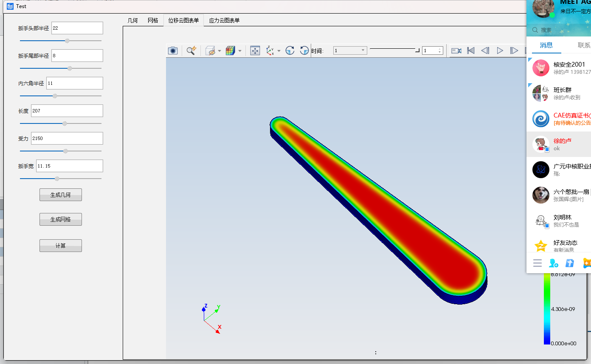Click the add contact icon in chat window

click(x=554, y=263)
